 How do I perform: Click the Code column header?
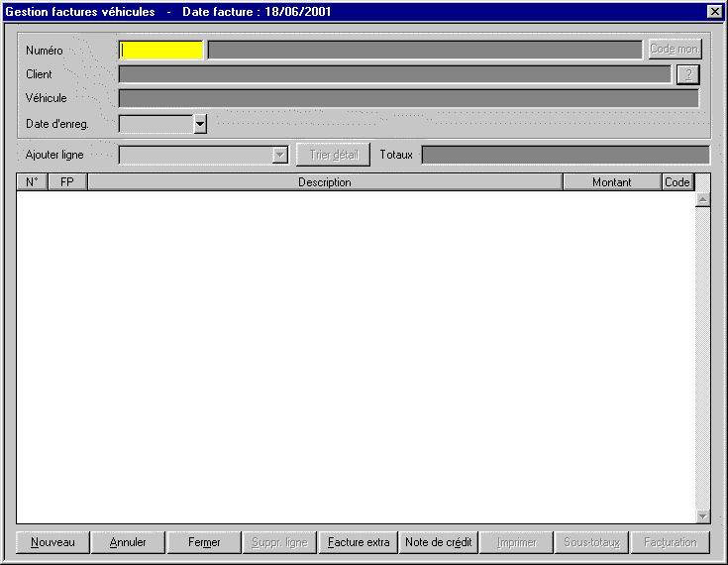(677, 182)
